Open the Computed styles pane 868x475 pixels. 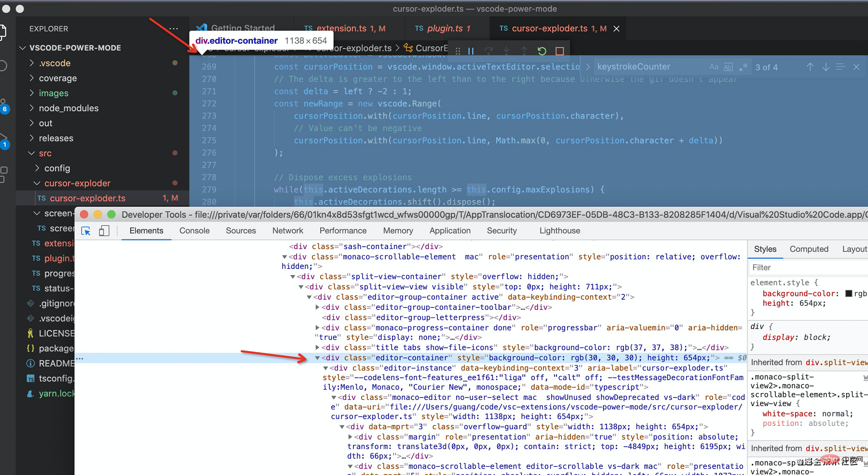(809, 249)
